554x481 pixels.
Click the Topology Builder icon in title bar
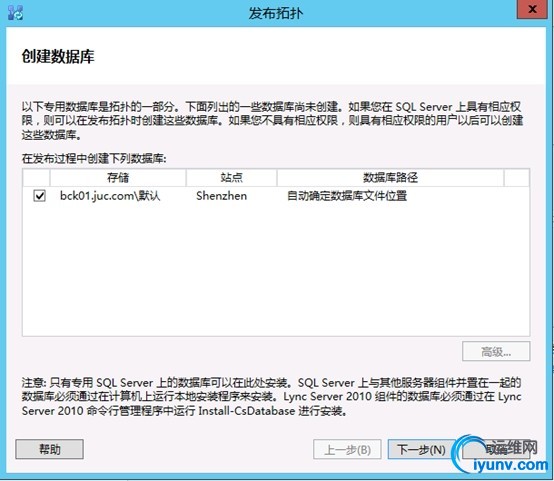(15, 12)
